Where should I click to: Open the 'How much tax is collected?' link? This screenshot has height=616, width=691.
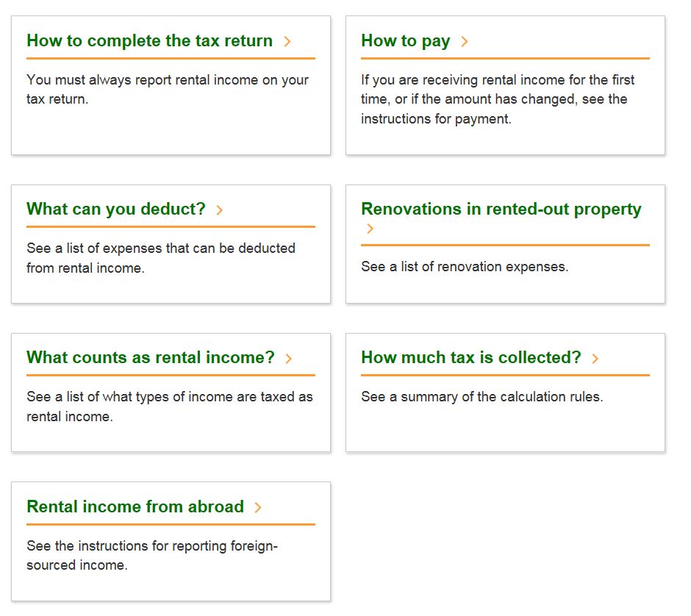[470, 358]
